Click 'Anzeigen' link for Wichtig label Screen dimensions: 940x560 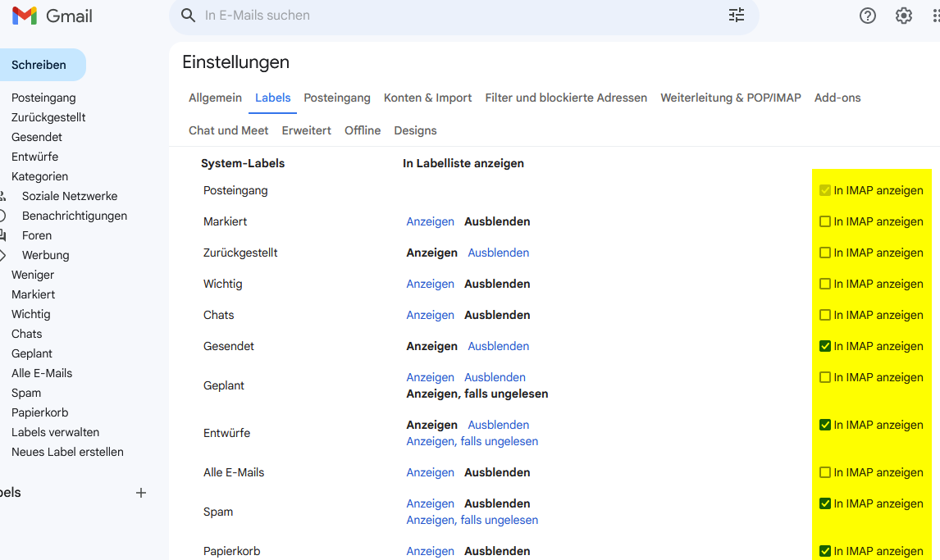click(x=430, y=284)
